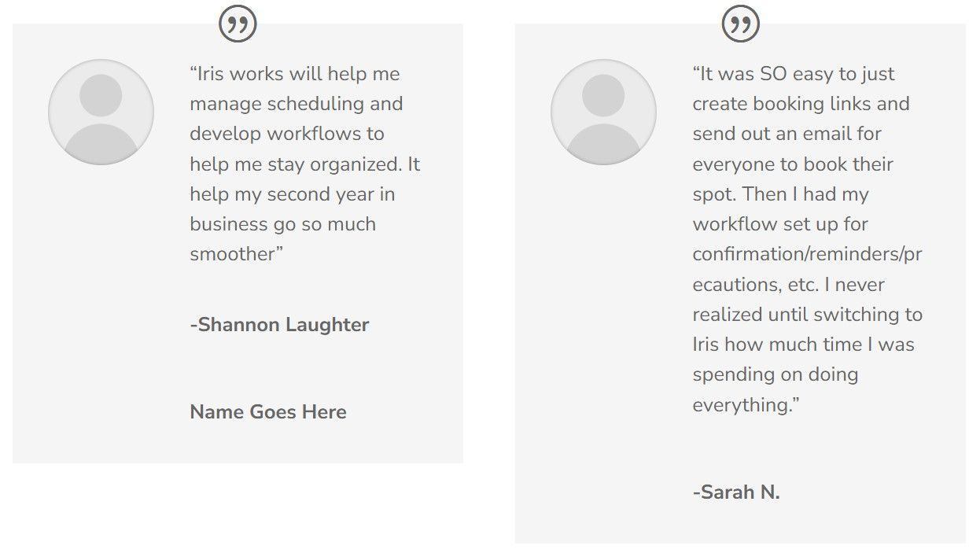Click the "-Sarah N." author name
Viewport: 980px width, 553px height.
coord(736,492)
